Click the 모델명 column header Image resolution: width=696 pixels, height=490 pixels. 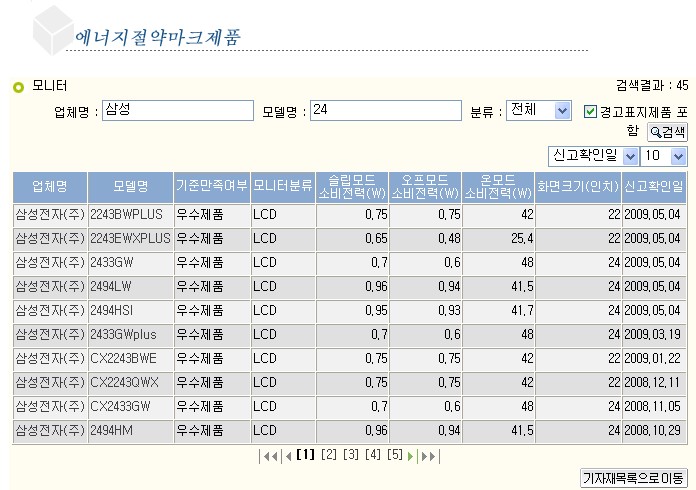coord(130,187)
